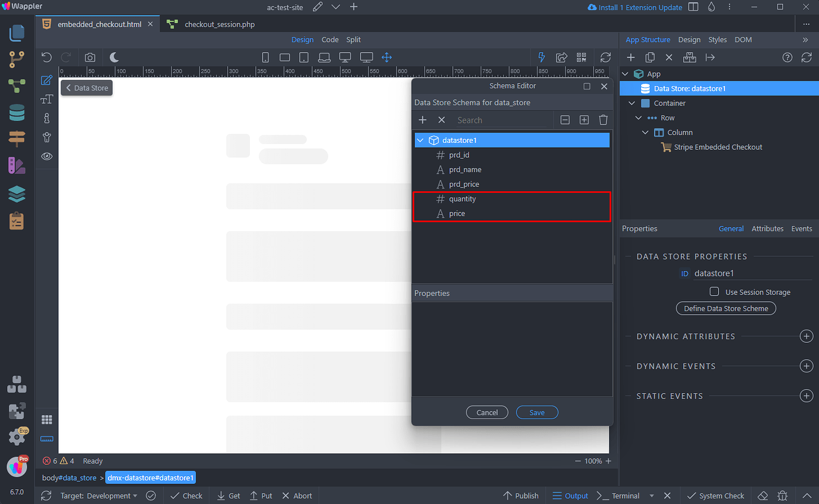Screen dimensions: 819x504
Task: Open the QR code preview icon
Action: [x=582, y=57]
